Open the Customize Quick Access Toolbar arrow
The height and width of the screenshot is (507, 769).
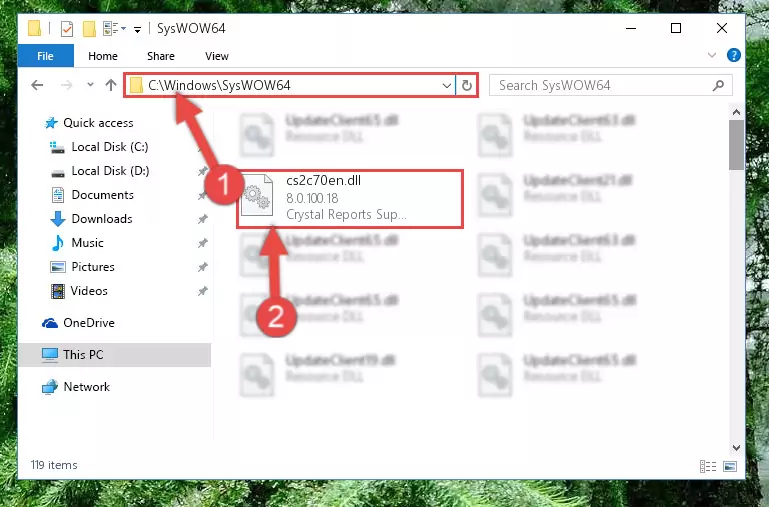point(138,30)
